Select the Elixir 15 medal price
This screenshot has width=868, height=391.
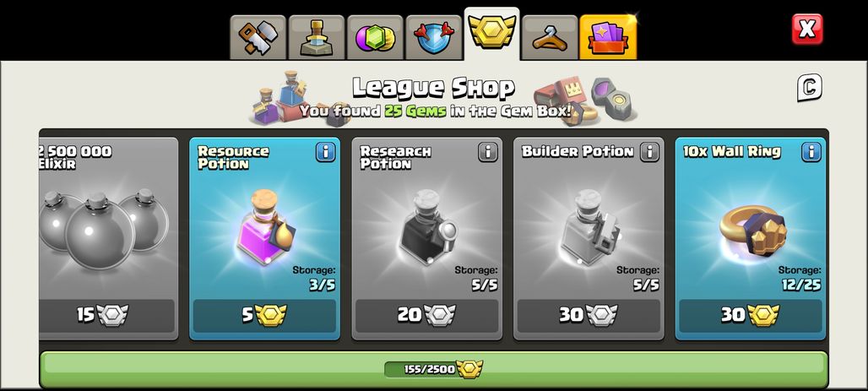point(107,316)
